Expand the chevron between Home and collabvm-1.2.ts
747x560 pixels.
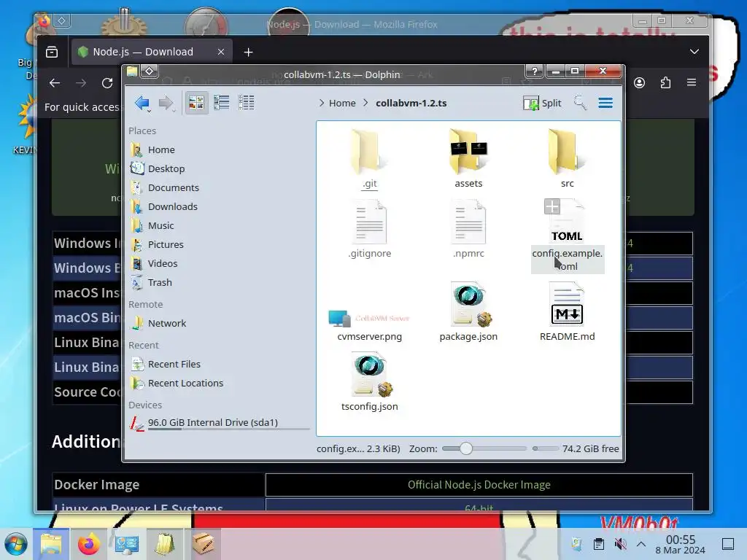[365, 103]
